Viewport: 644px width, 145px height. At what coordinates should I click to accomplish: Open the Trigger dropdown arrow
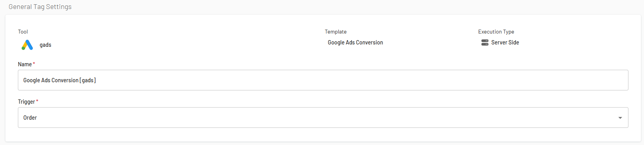[620, 118]
